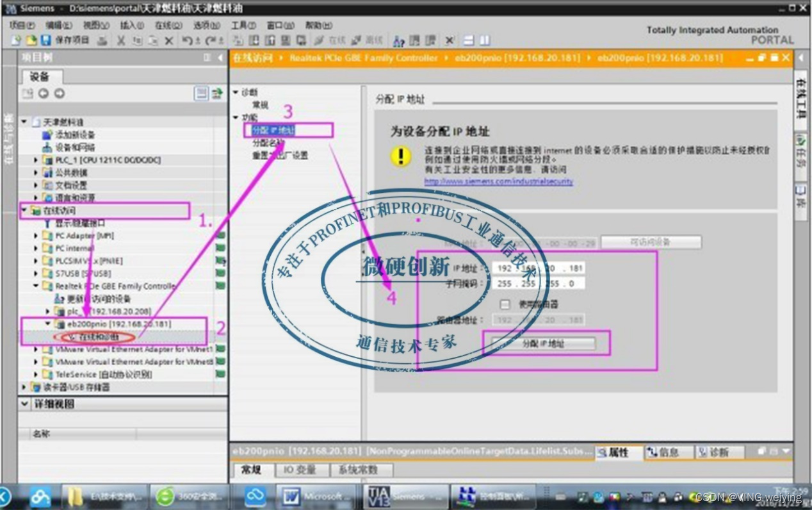Collapse the Details view section
812x510 pixels.
pyautogui.click(x=25, y=404)
